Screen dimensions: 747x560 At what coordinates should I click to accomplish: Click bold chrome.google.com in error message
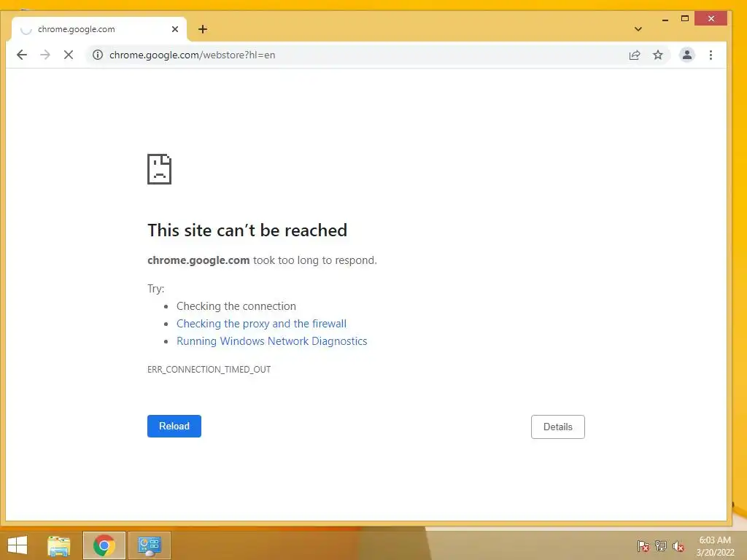198,260
